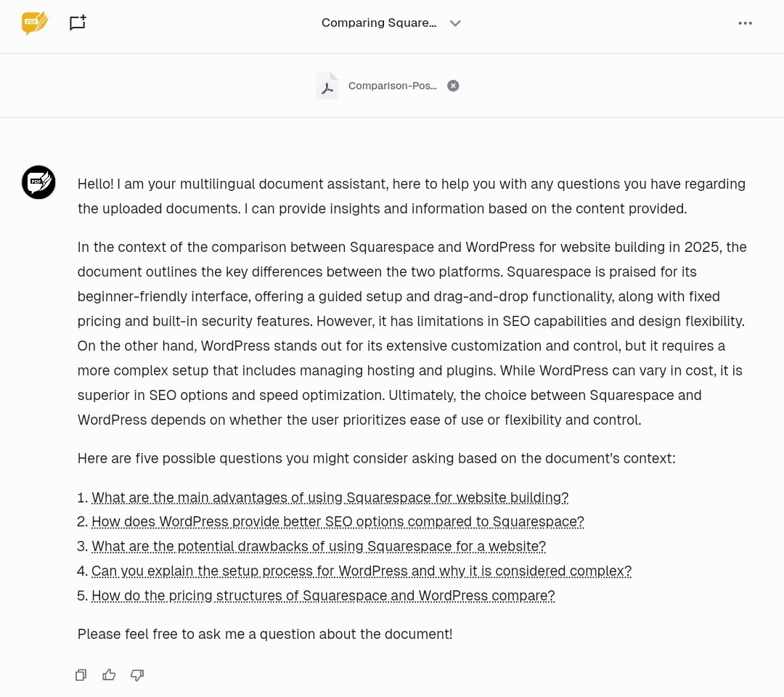Viewport: 784px width, 697px height.
Task: Like the response with thumbs up
Action: (x=109, y=675)
